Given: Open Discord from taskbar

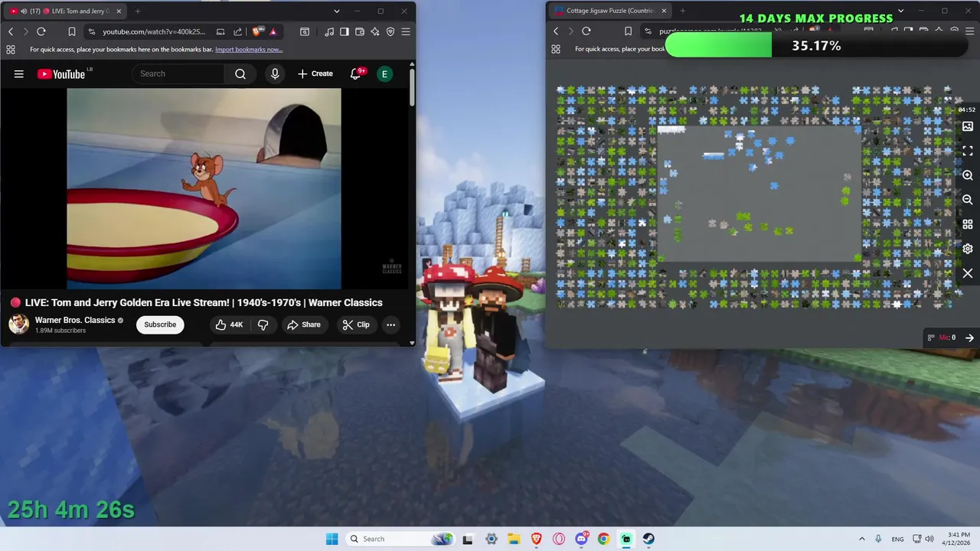Looking at the screenshot, I should [x=581, y=539].
